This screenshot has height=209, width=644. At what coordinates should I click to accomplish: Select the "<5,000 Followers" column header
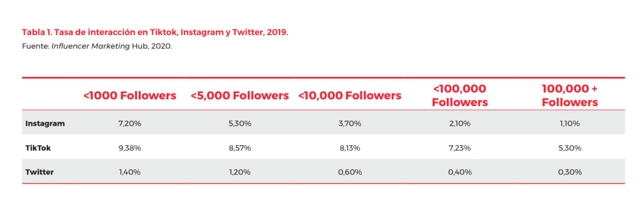pyautogui.click(x=239, y=96)
